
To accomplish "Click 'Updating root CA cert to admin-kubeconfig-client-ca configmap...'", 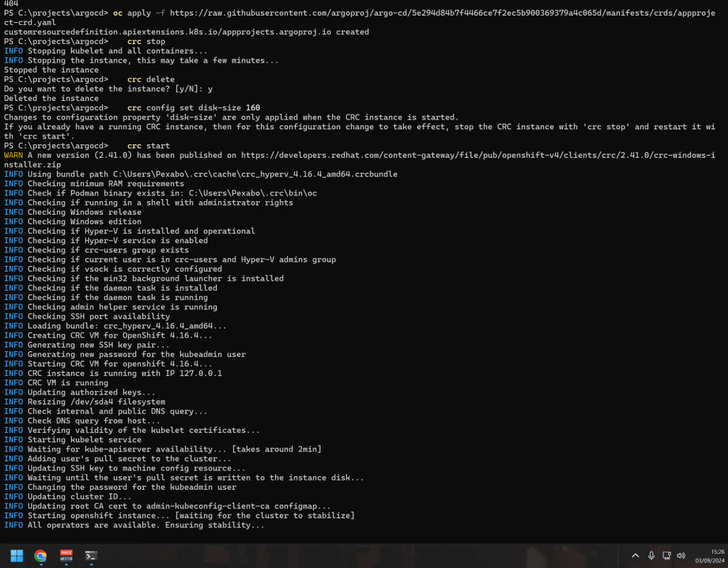I will click(x=167, y=506).
